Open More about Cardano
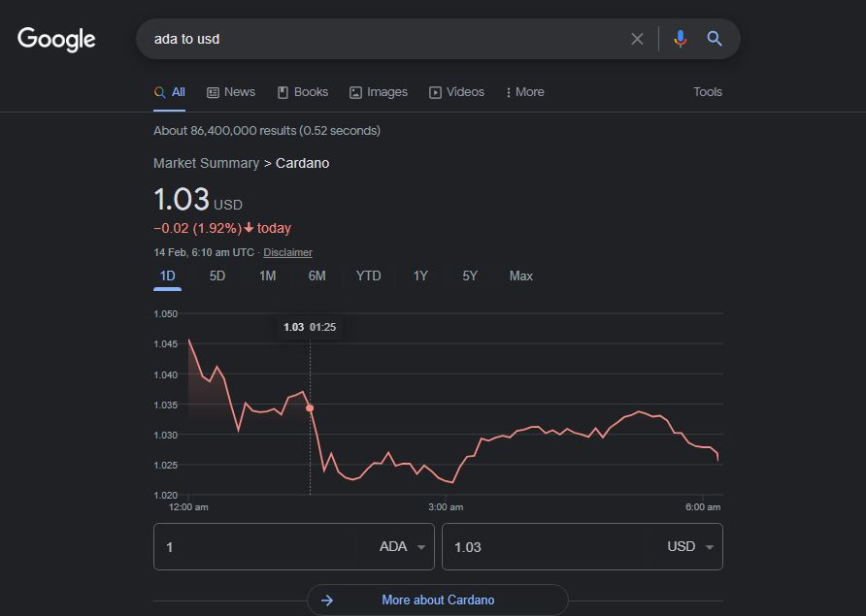866x616 pixels. (x=438, y=600)
